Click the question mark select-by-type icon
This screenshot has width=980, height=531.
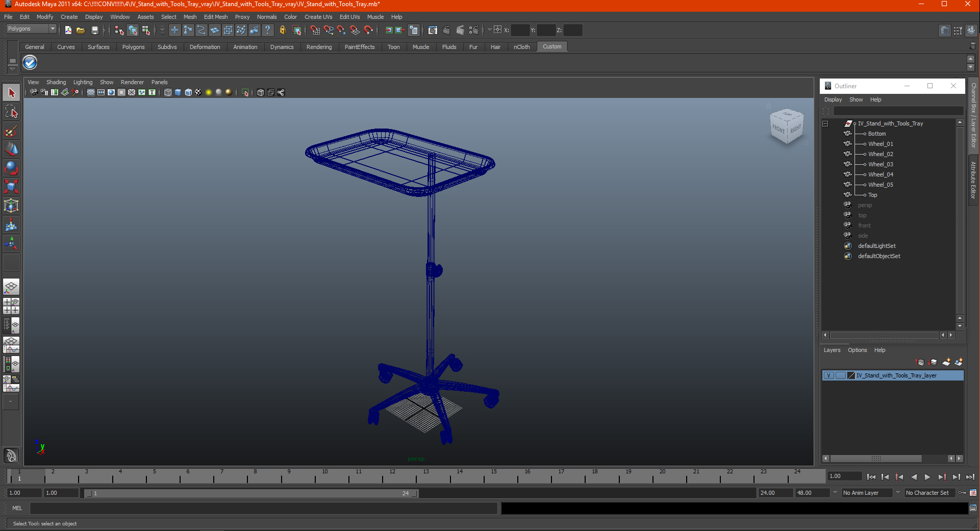(x=267, y=30)
